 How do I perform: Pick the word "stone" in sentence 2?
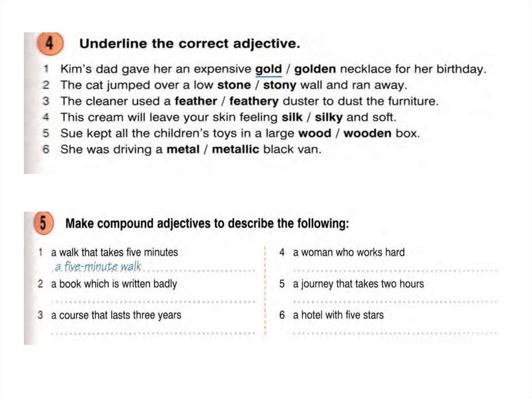coord(234,85)
